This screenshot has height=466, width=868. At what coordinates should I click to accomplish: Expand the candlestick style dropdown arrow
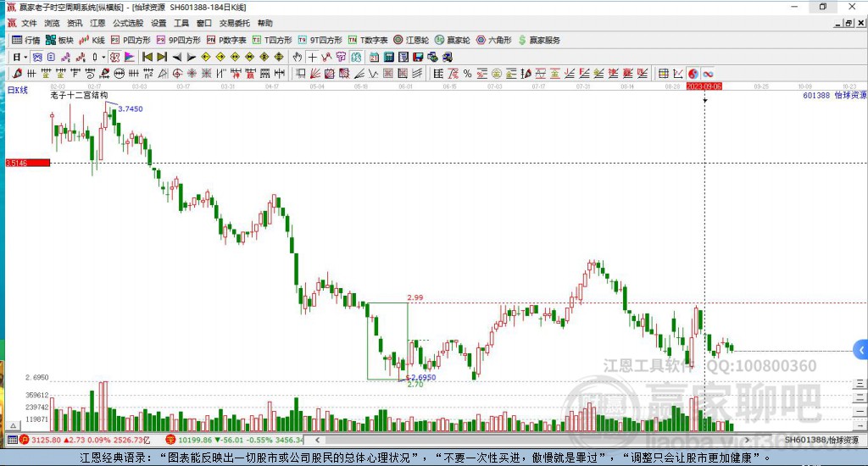[x=103, y=57]
